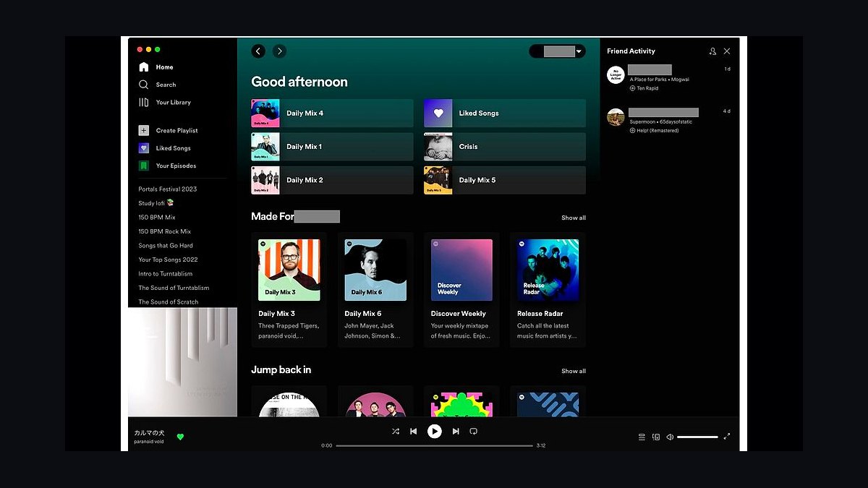Unlike the current song with heart
868x488 pixels.
click(180, 437)
